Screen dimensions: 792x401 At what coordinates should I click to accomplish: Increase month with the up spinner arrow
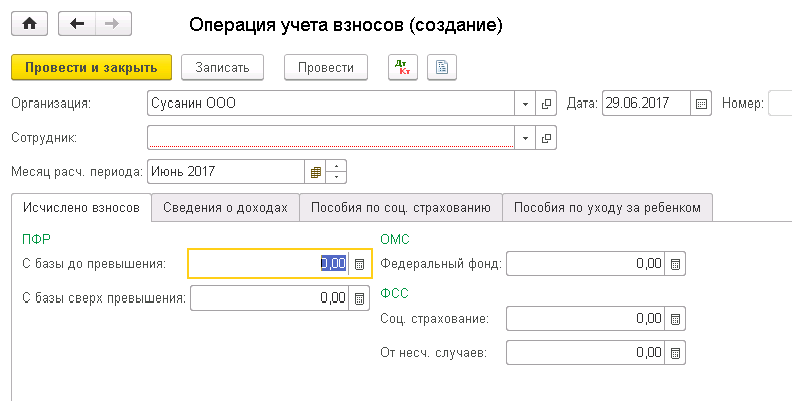click(x=337, y=166)
